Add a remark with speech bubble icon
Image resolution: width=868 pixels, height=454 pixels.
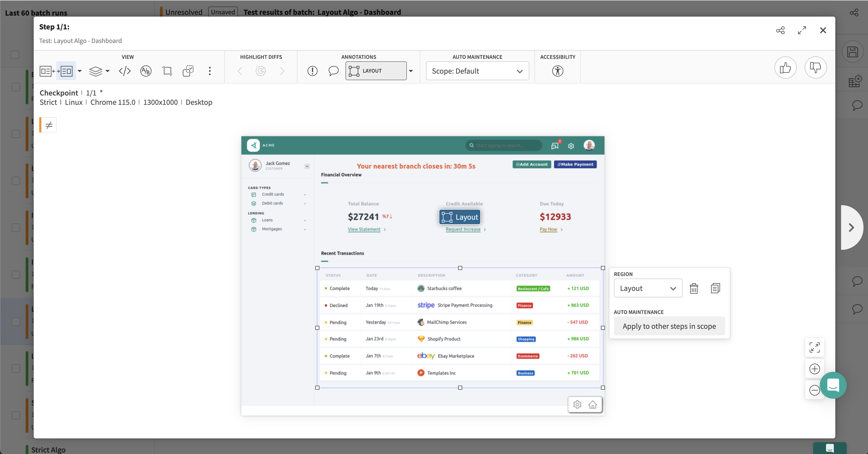(x=333, y=71)
